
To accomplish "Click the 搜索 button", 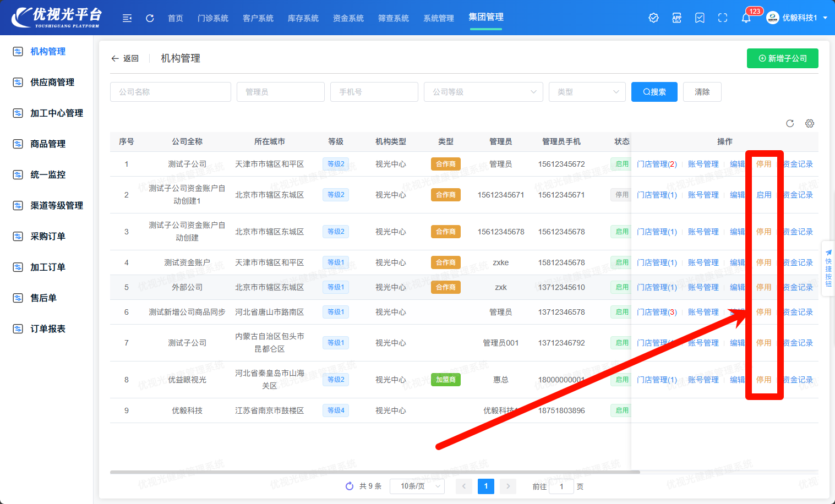I will click(x=654, y=92).
